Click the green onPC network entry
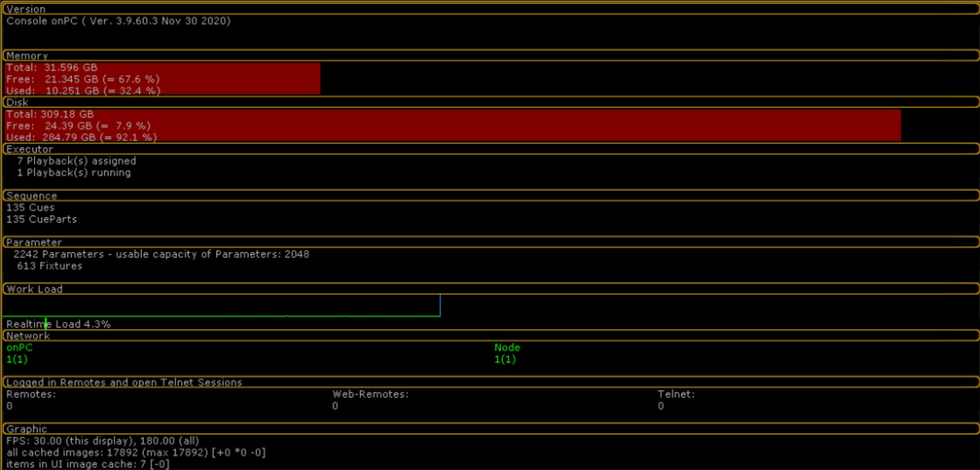This screenshot has width=980, height=470. click(x=19, y=347)
